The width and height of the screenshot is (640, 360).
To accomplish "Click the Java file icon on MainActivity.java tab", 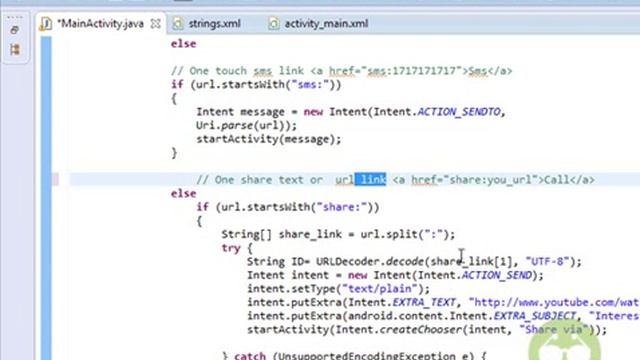I will tap(46, 24).
